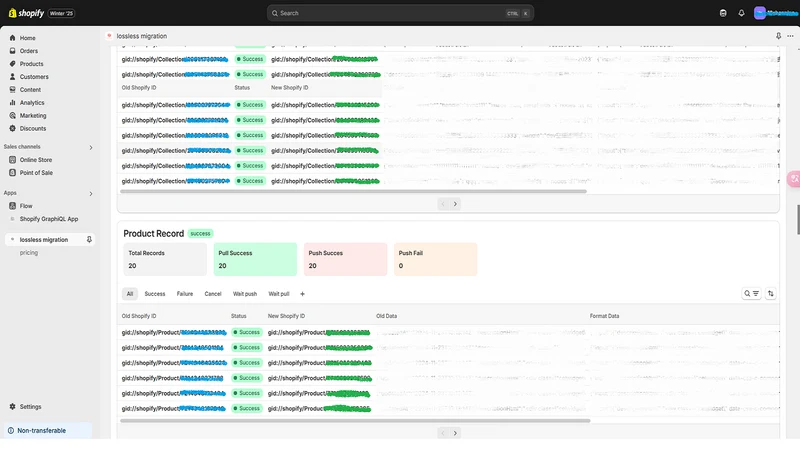Click Status column header in Product table
The width and height of the screenshot is (800, 450).
tap(238, 316)
